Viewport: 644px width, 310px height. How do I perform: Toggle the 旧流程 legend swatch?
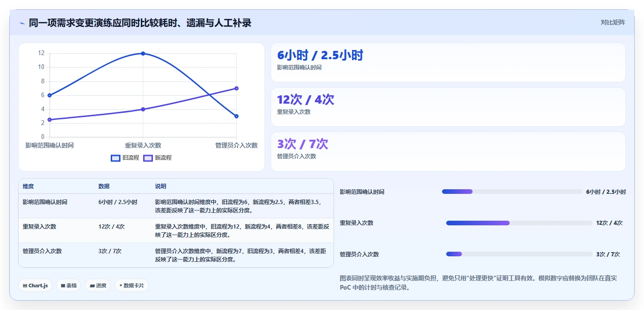(115, 158)
